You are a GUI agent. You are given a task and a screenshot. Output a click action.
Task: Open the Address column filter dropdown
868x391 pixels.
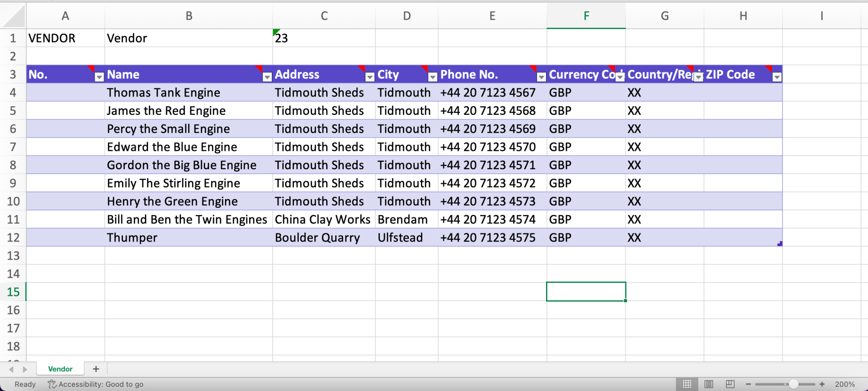(370, 77)
